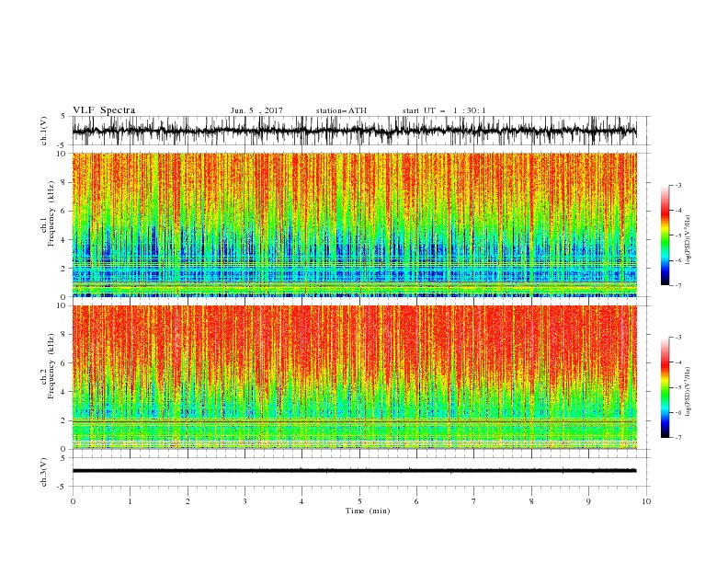This screenshot has height=563, width=728.
Task: Click the time axis tick label "7"
Action: pos(473,501)
